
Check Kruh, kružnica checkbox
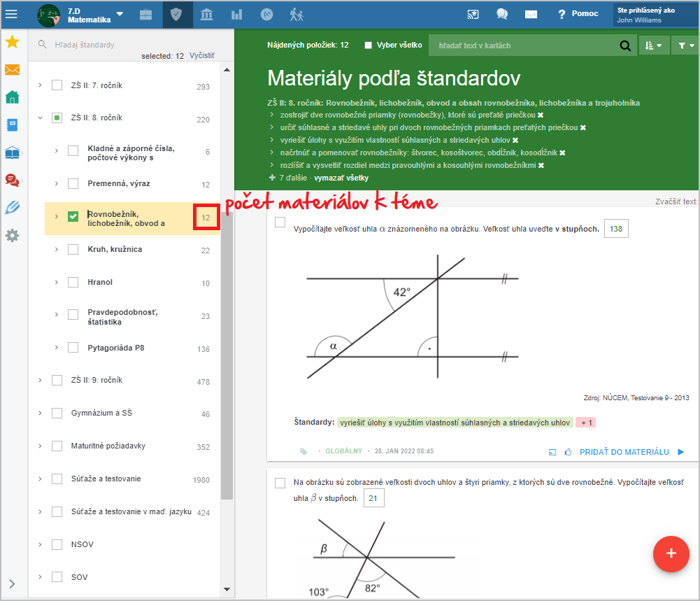73,249
